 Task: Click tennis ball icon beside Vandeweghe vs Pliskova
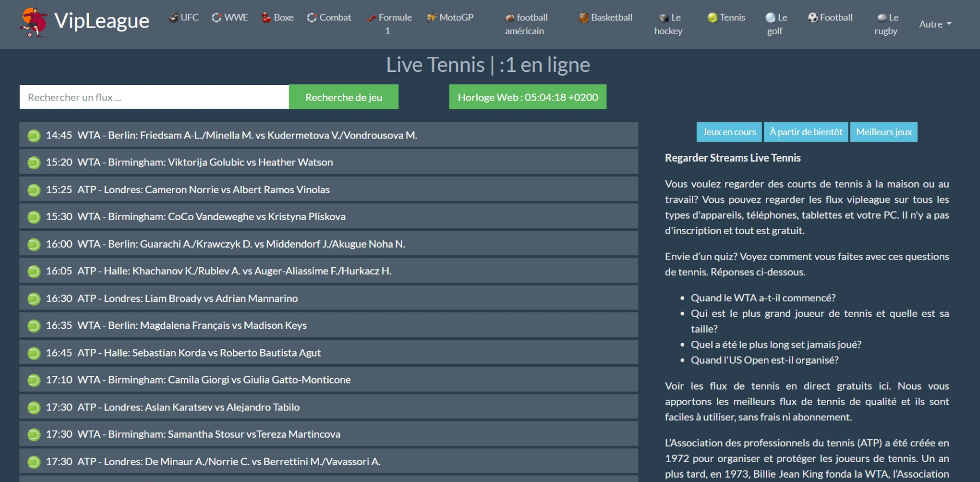(x=34, y=217)
